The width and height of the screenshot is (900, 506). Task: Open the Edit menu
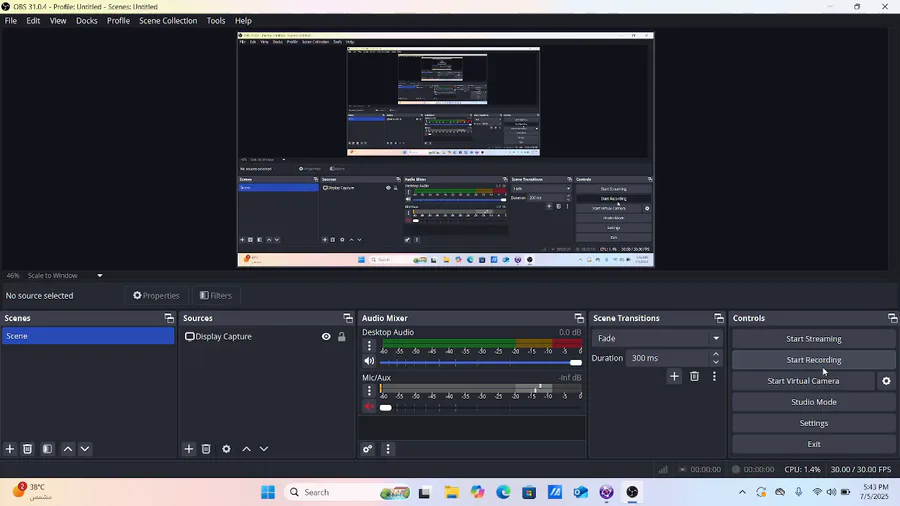coord(33,21)
